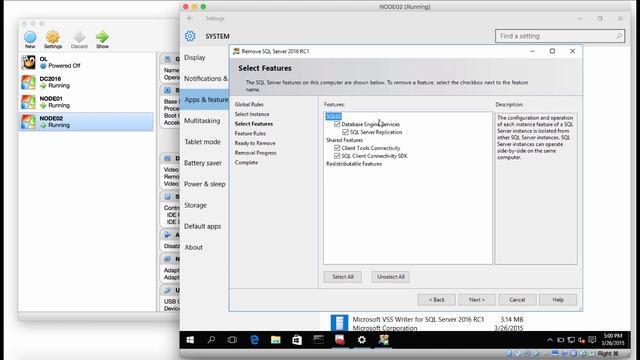Select the NODE02 virtual machine

point(87,122)
